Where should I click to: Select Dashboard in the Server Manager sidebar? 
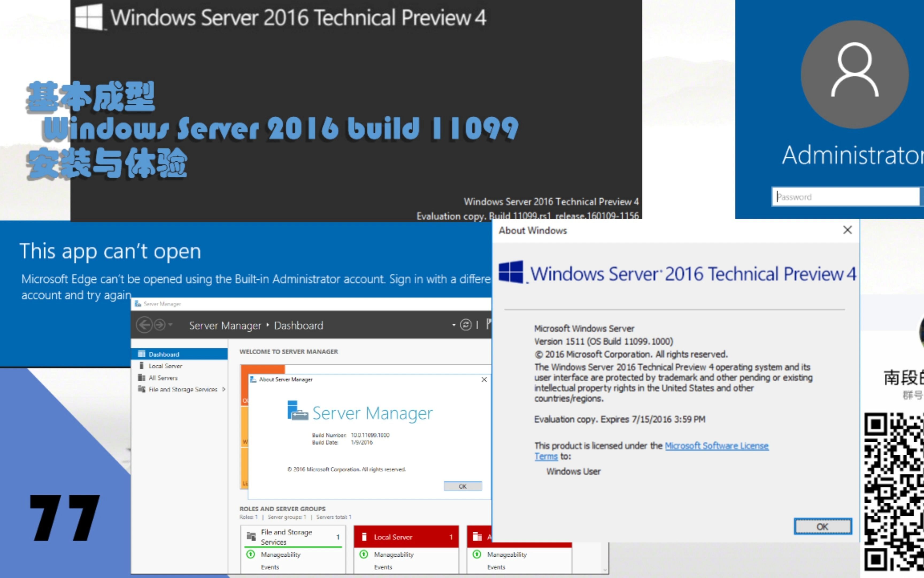(179, 354)
